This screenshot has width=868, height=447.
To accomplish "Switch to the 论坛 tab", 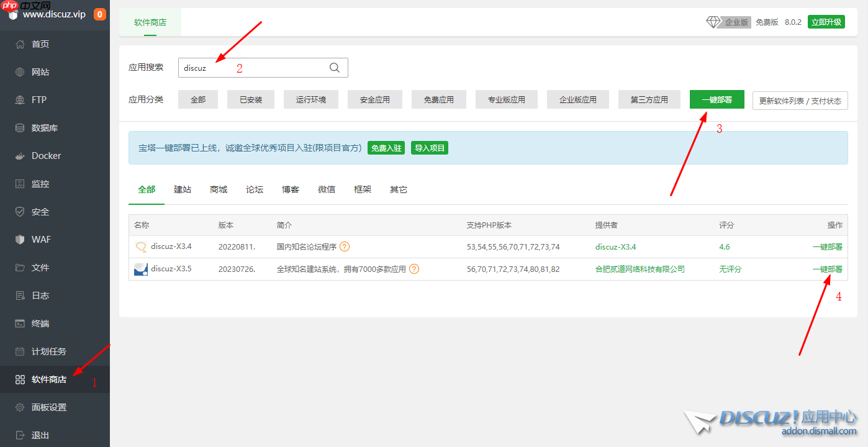I will pos(254,189).
